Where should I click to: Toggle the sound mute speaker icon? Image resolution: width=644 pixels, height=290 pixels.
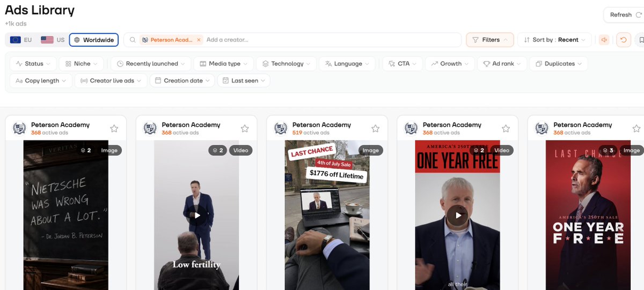pos(605,40)
